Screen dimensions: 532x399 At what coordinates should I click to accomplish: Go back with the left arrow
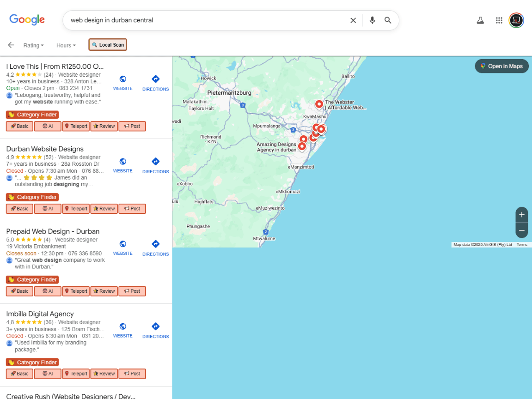pyautogui.click(x=11, y=45)
